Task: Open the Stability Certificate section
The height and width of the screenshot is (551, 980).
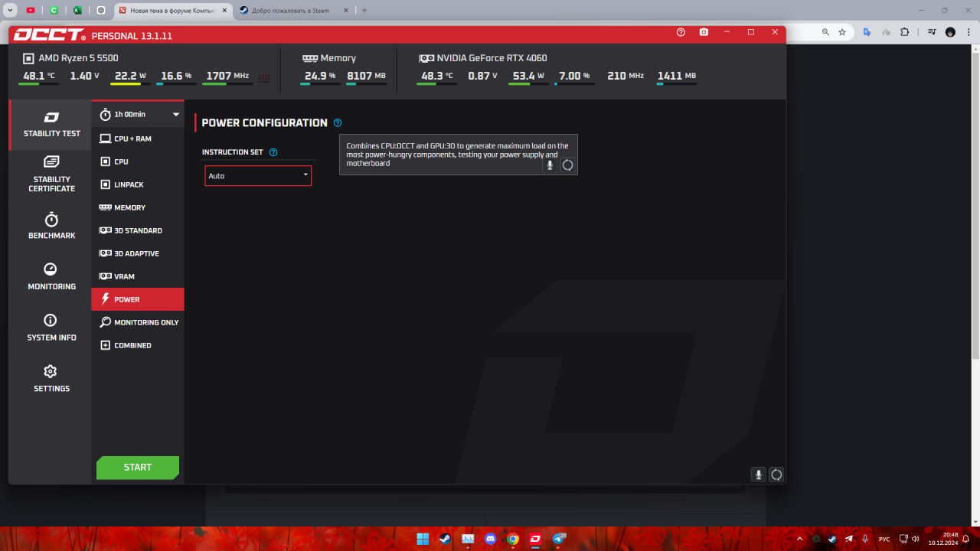Action: click(x=51, y=174)
